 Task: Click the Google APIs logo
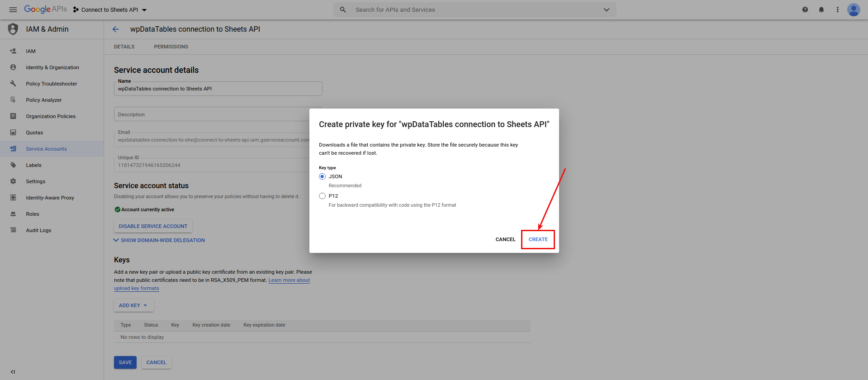click(45, 9)
